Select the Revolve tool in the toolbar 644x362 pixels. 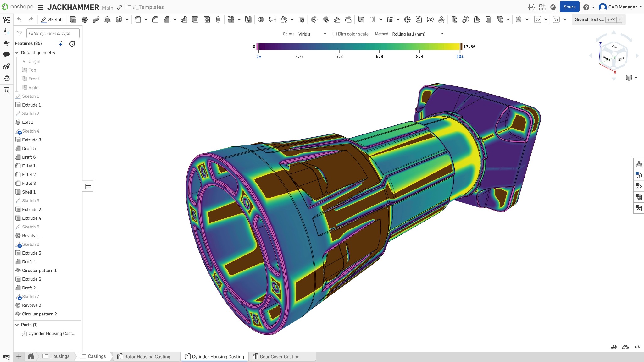pyautogui.click(x=85, y=19)
